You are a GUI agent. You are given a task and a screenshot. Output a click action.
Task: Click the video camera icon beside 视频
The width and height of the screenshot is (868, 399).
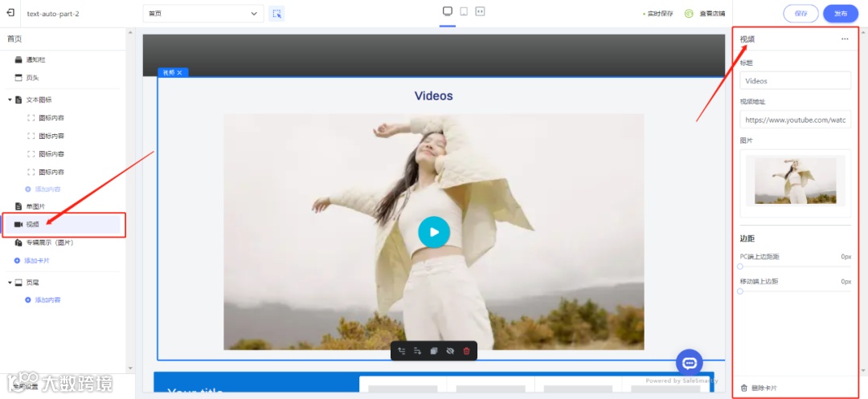point(18,224)
